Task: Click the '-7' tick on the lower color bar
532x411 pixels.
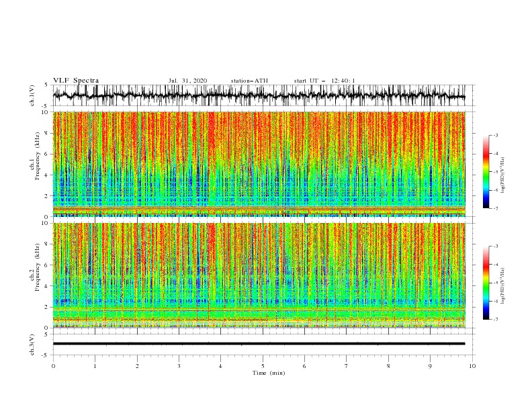Action: click(495, 319)
